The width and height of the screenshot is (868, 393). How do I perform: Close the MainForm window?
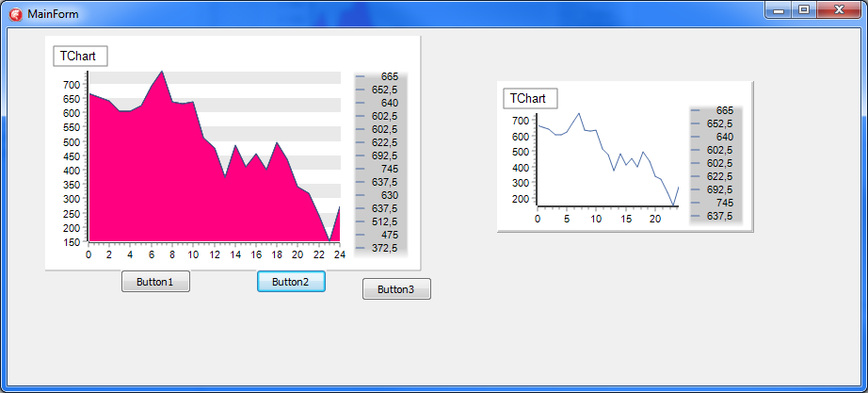[839, 10]
